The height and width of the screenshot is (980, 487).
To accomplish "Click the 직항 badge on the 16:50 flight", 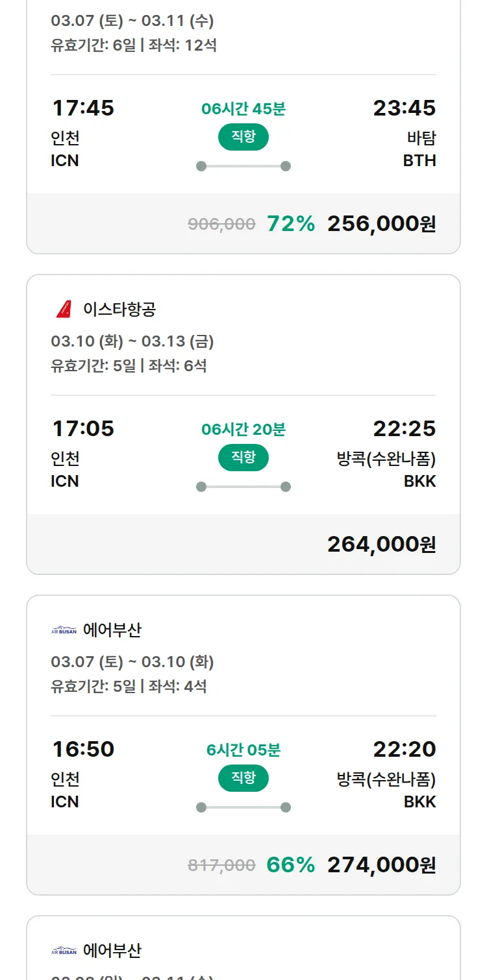I will tap(243, 778).
